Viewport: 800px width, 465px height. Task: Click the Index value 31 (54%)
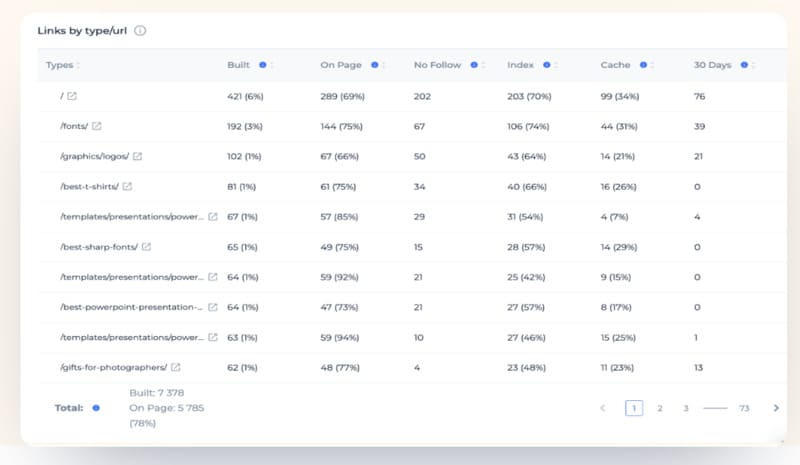click(x=525, y=216)
